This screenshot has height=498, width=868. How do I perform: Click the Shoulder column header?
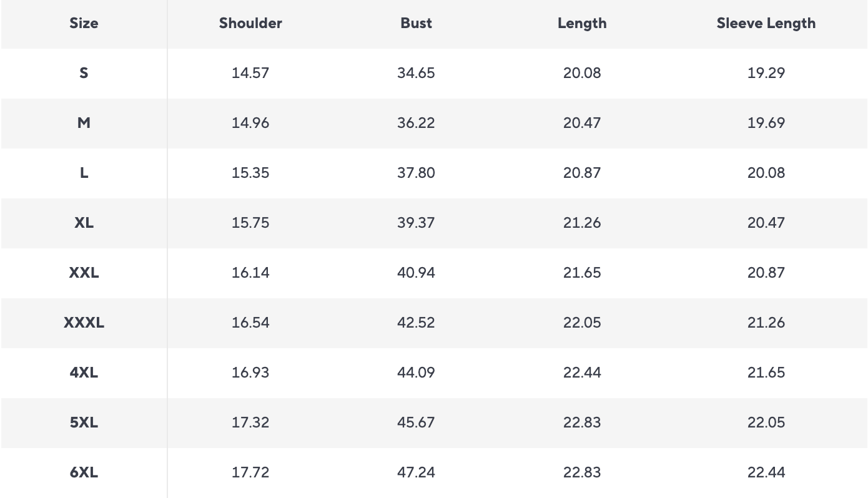point(250,23)
